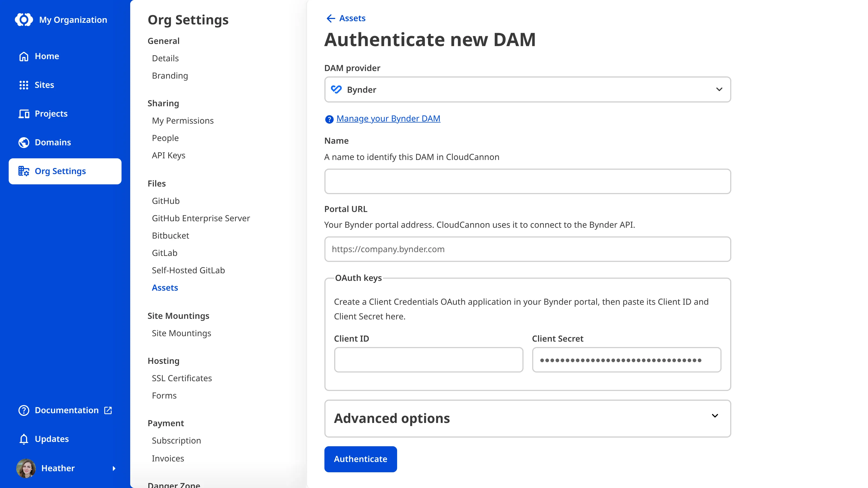Click the CloudCannon logo icon
This screenshot has height=488, width=868.
[24, 20]
